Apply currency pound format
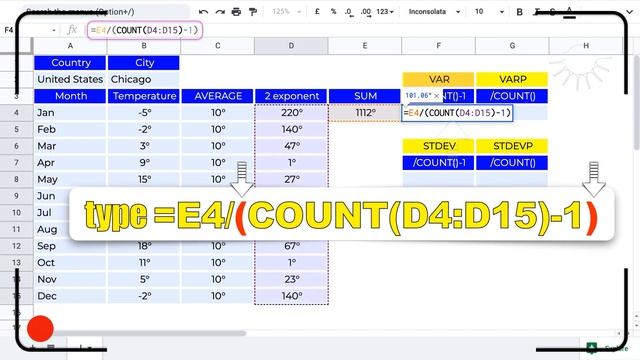The width and height of the screenshot is (640, 360). pos(317,12)
